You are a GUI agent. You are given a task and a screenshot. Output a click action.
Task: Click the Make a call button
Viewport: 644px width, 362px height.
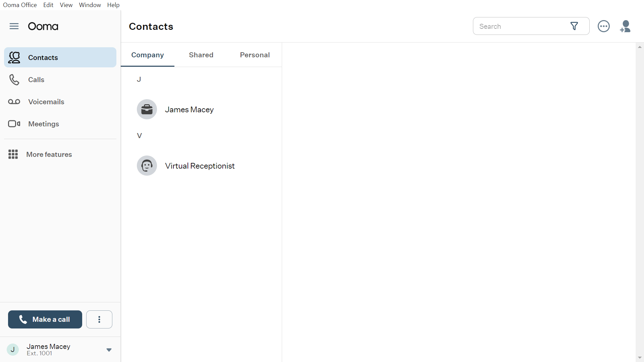(x=45, y=319)
